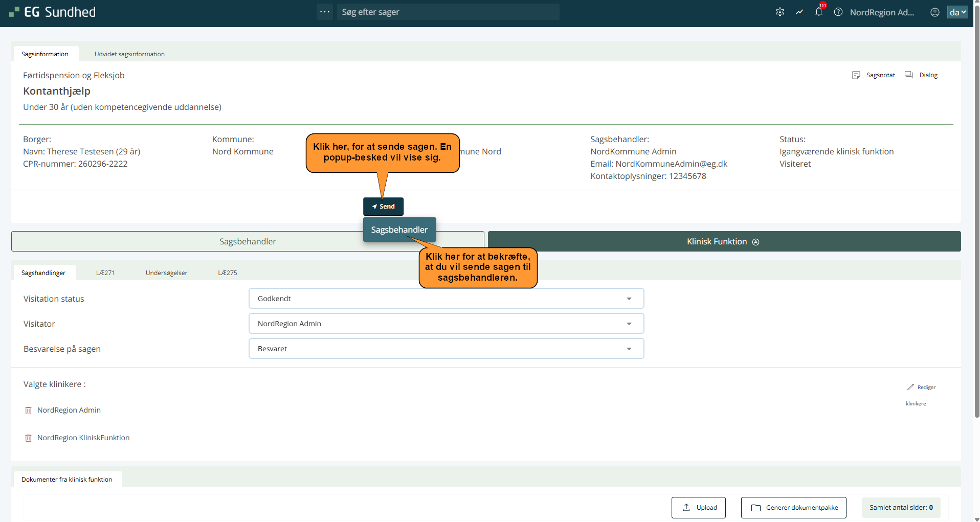The width and height of the screenshot is (980, 522).
Task: Open the statistics trend-line icon
Action: tap(799, 12)
